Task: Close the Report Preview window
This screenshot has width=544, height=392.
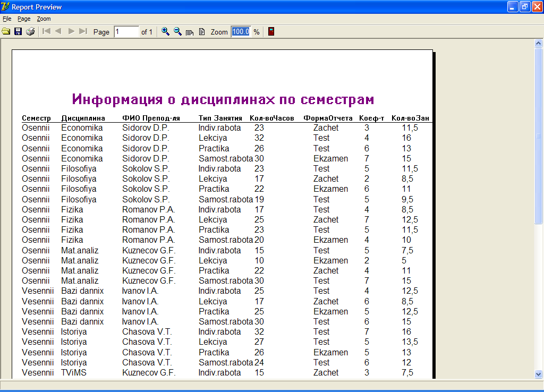Action: pyautogui.click(x=537, y=6)
